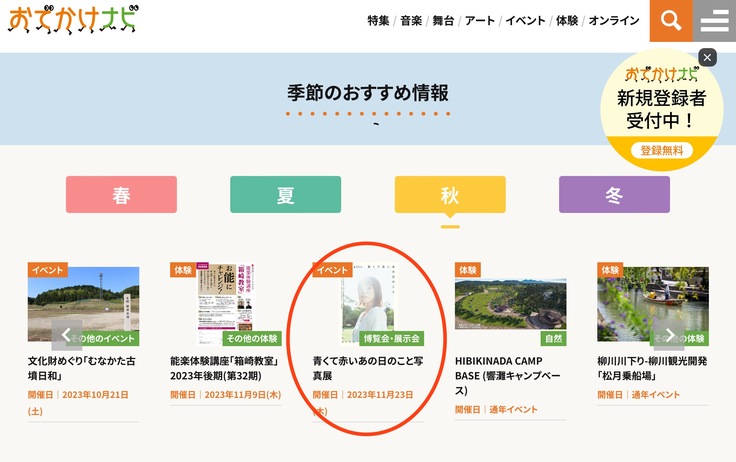Select the 秋 season tab
The width and height of the screenshot is (736, 462).
tap(449, 195)
